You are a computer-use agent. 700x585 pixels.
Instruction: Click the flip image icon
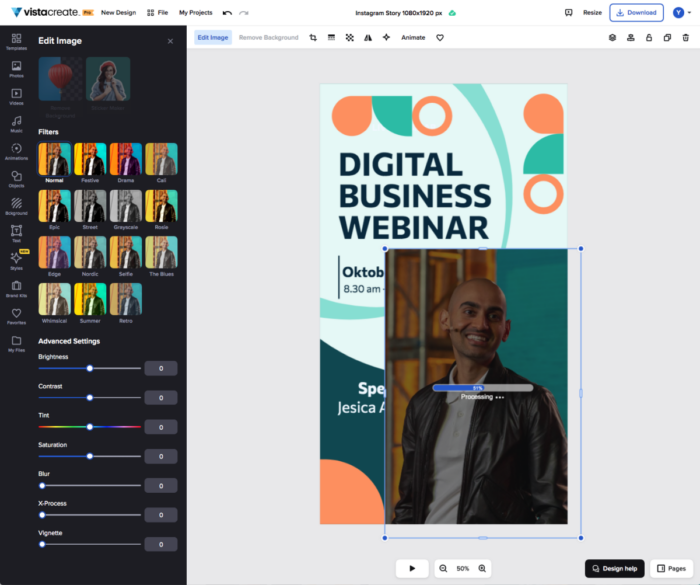(x=367, y=37)
